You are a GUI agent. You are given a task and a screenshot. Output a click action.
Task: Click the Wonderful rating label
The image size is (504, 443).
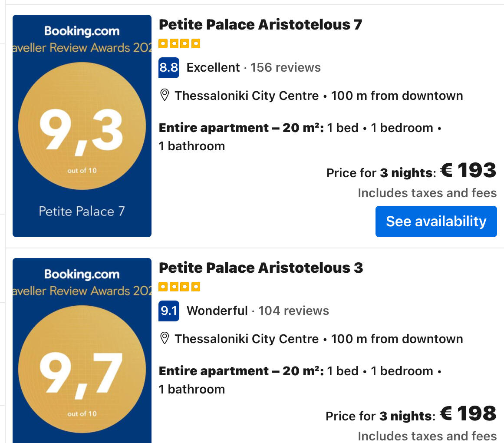(217, 311)
